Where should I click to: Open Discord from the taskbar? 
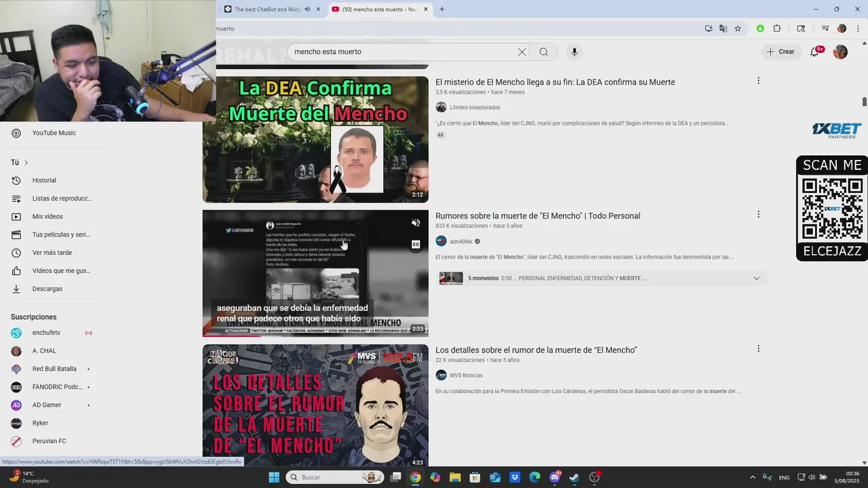(555, 477)
